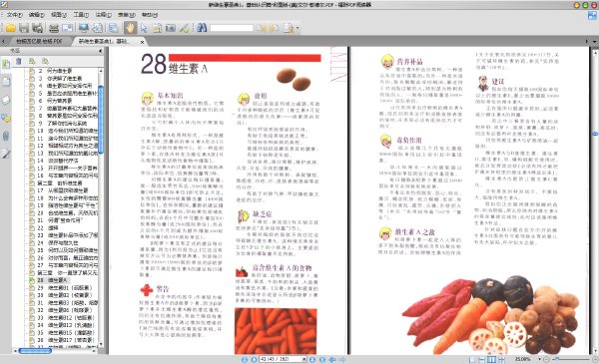Open the Signatures pen sidebar panel
The width and height of the screenshot is (599, 364).
6,154
